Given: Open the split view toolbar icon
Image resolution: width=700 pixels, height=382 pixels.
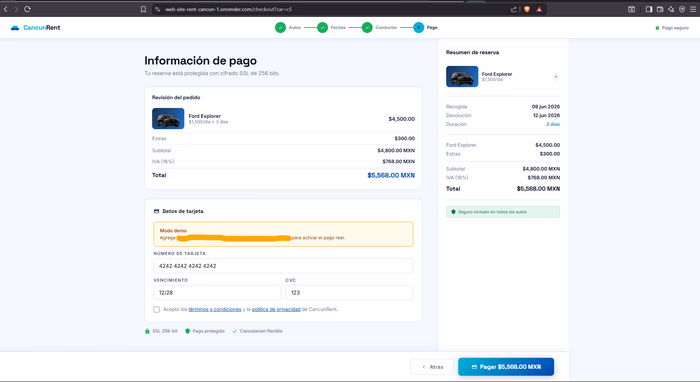Looking at the screenshot, I should [x=631, y=9].
